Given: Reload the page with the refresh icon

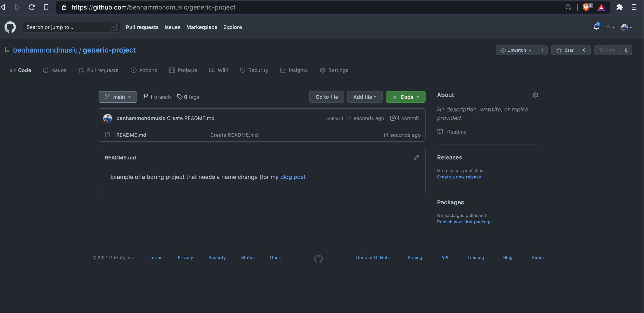Looking at the screenshot, I should click(31, 7).
